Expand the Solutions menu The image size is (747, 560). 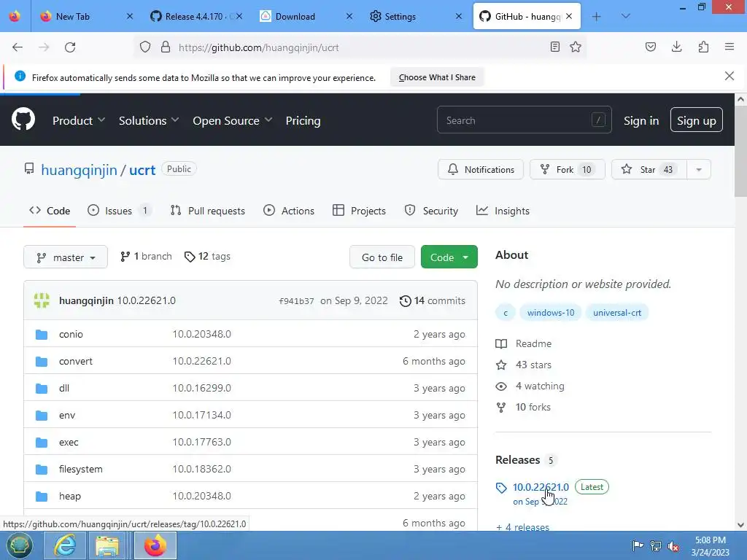pos(149,120)
